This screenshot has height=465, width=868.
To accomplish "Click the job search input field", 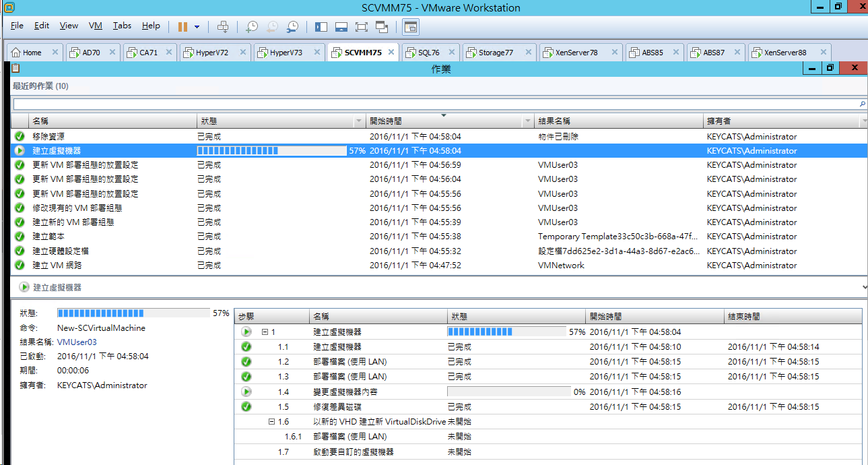I will (x=436, y=104).
